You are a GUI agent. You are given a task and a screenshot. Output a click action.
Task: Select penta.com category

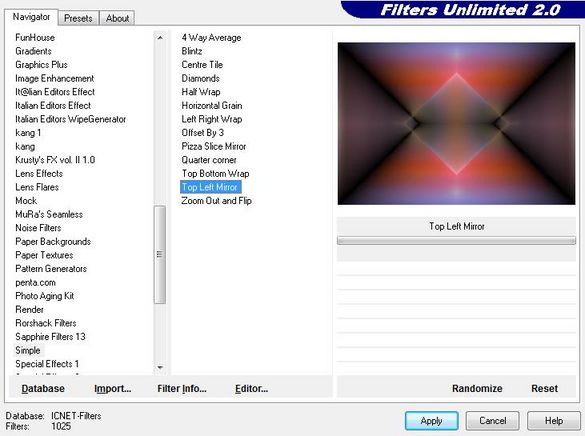(35, 282)
